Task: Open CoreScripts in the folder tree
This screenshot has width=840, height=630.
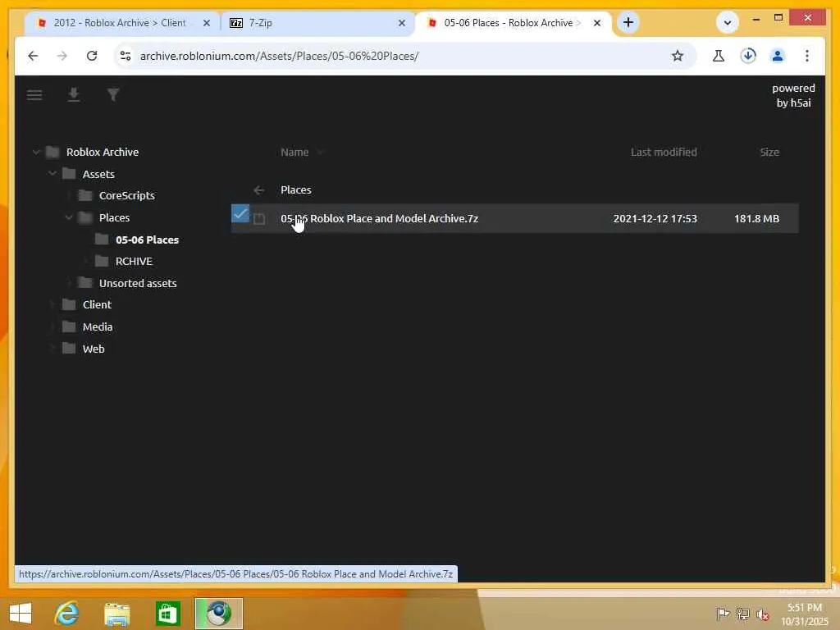Action: tap(127, 195)
